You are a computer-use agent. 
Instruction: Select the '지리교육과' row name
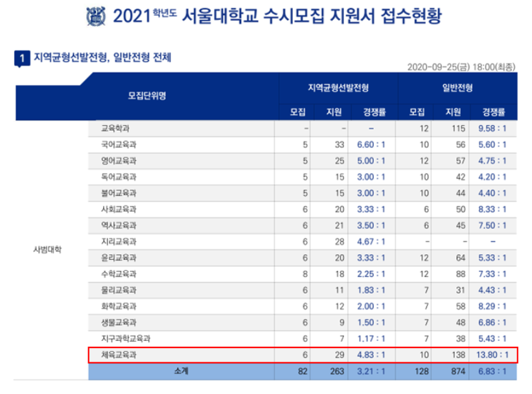119,242
